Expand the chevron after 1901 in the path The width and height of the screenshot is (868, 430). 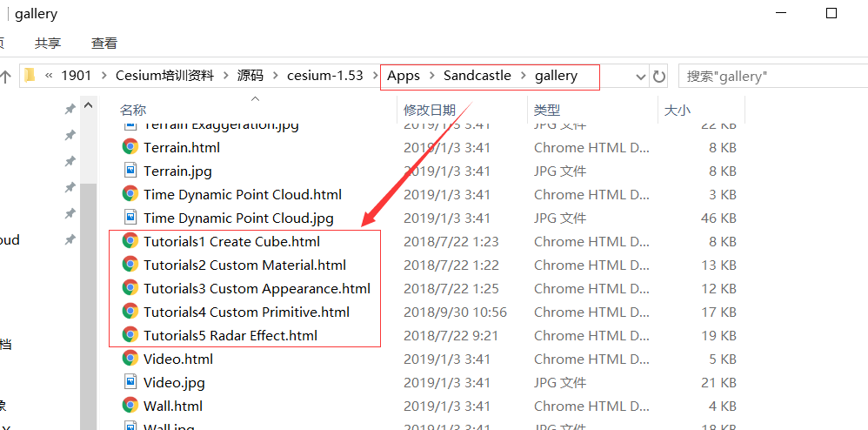(x=103, y=76)
